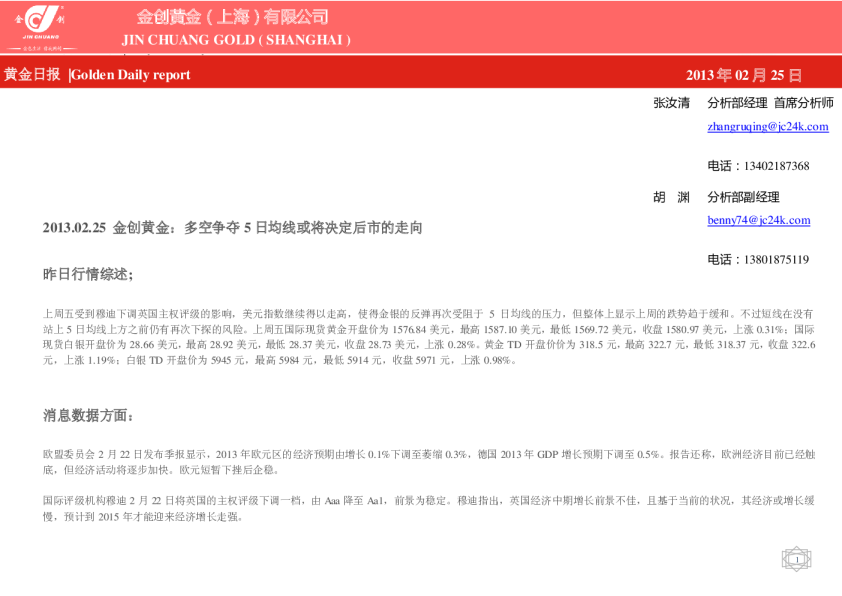Click the English name JIN CHUANG GOLD (SHANGHAI)
The image size is (842, 596).
point(236,40)
